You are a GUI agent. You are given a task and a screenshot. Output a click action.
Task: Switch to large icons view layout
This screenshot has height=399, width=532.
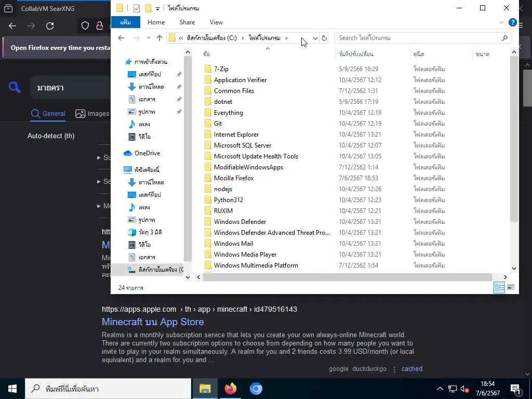(511, 287)
